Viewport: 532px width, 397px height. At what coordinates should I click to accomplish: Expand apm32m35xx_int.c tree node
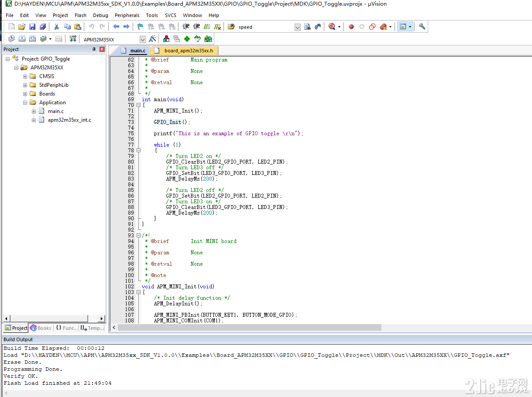(34, 120)
